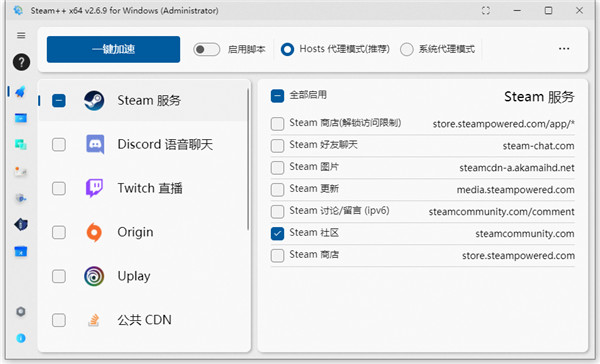Select the Twitch 直播 list label
The image size is (600, 364).
tap(150, 188)
